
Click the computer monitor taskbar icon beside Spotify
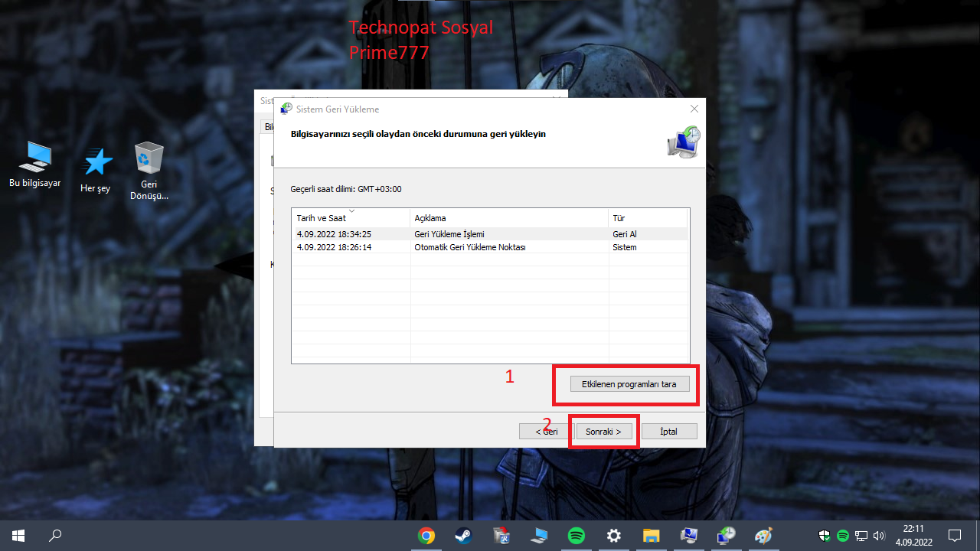pyautogui.click(x=539, y=536)
